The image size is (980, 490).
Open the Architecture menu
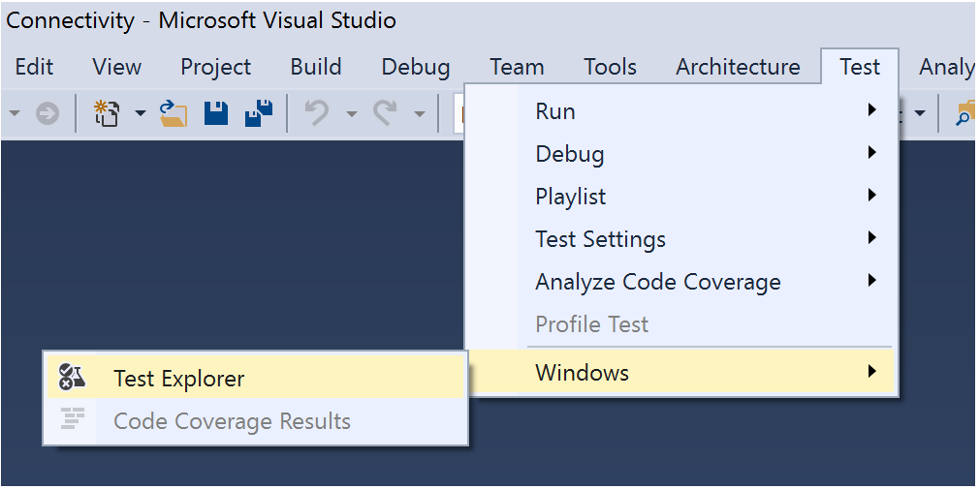pos(738,67)
